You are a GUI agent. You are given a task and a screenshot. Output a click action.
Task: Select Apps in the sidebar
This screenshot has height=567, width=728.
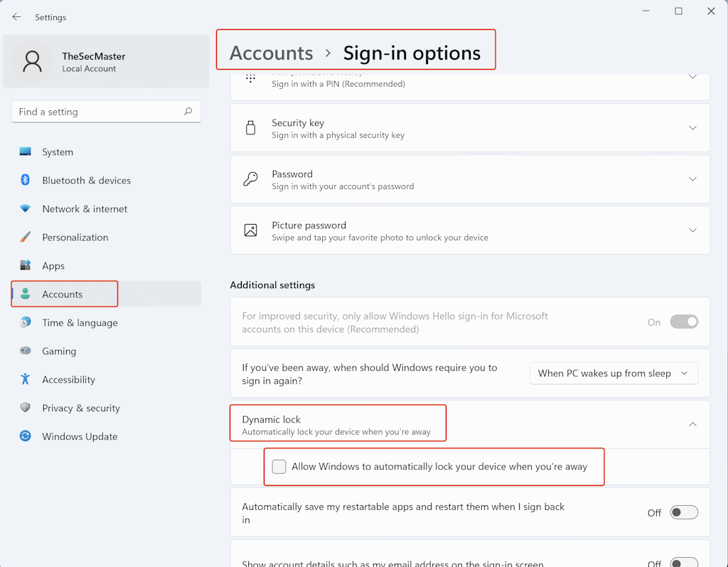pos(107,265)
